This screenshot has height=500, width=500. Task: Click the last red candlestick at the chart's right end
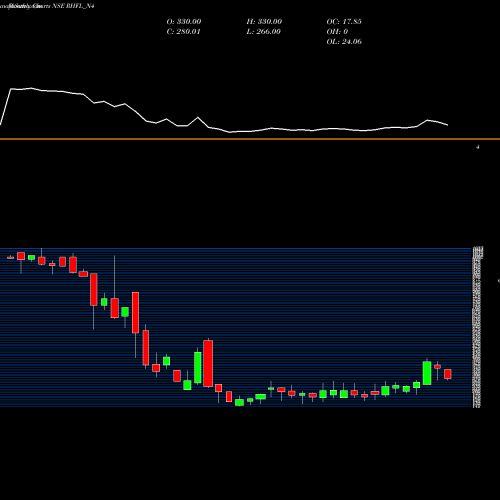point(448,374)
